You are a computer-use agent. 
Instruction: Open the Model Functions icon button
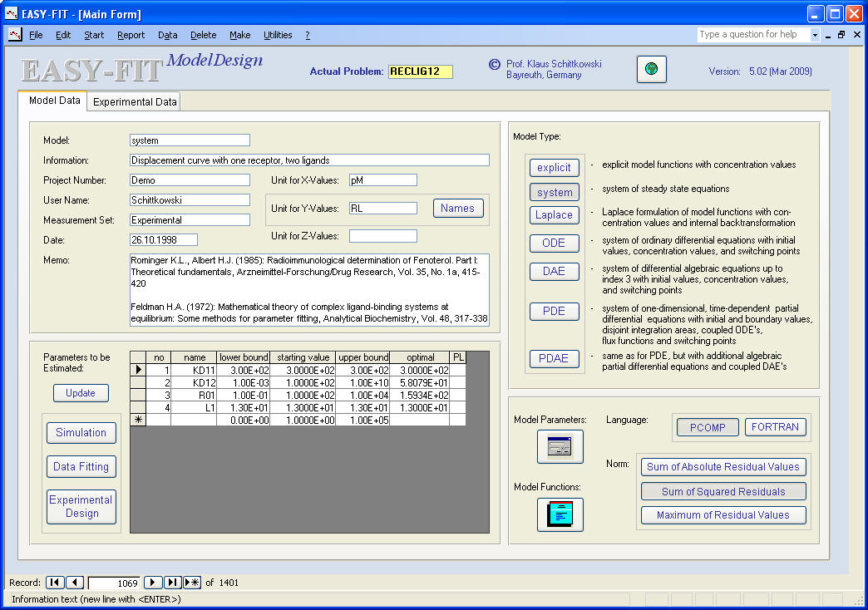pos(560,514)
